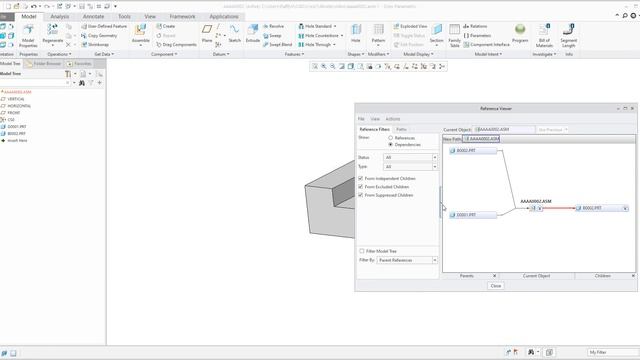Click My Filter selection box
640x360 pixels.
pyautogui.click(x=612, y=352)
